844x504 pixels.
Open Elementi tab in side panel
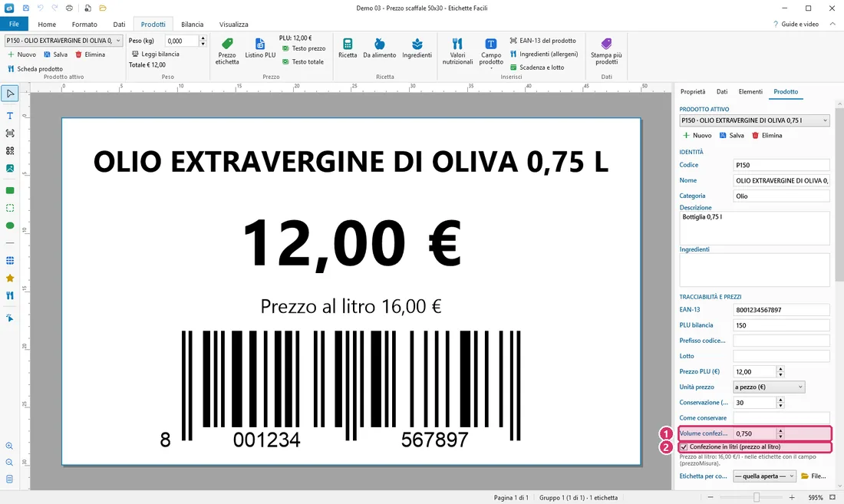click(x=750, y=91)
